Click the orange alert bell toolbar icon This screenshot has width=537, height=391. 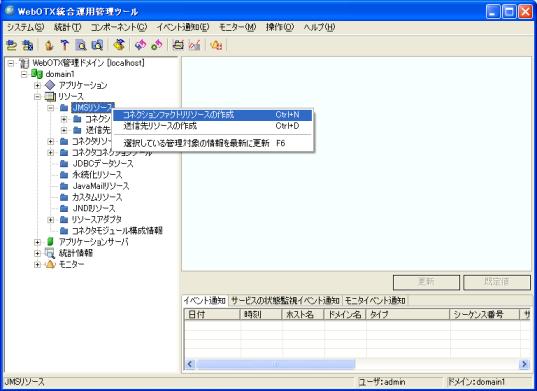(216, 45)
